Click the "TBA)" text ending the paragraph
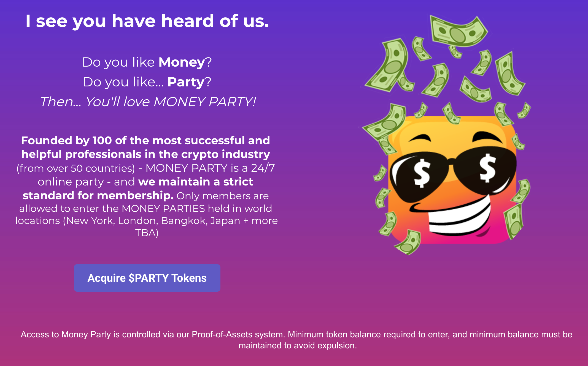 (x=147, y=233)
